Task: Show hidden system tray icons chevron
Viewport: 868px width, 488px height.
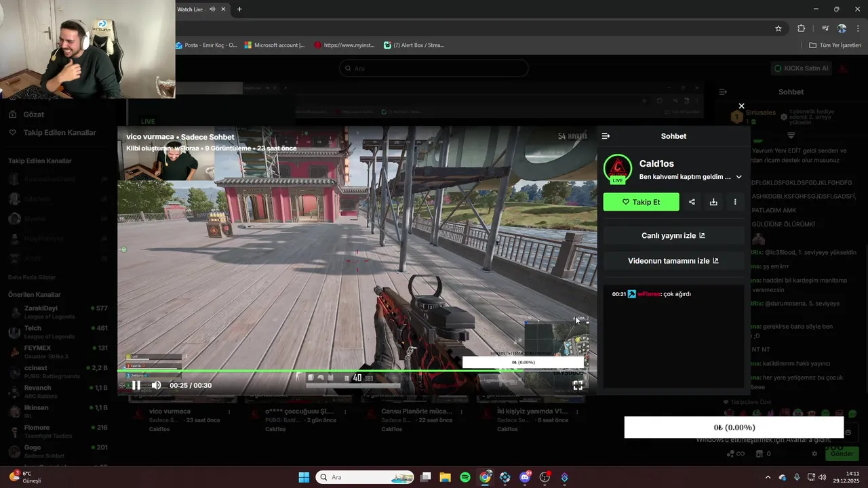Action: (x=768, y=477)
